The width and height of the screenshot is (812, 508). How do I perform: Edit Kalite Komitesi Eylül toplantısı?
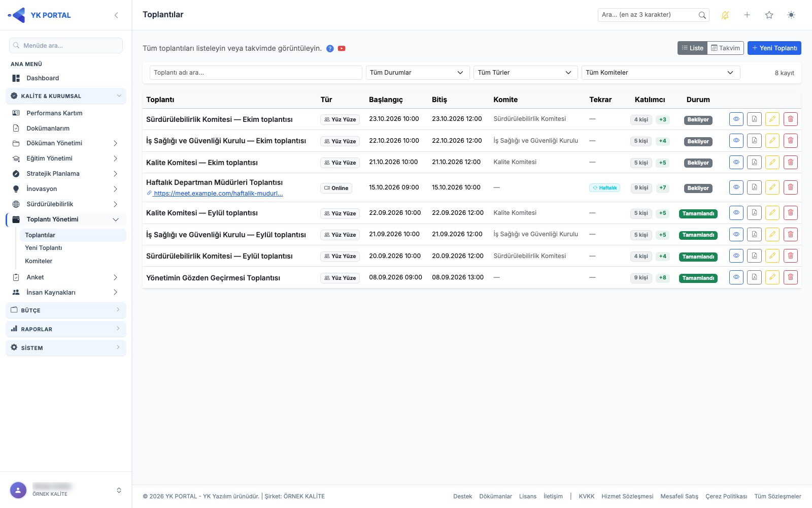point(772,213)
